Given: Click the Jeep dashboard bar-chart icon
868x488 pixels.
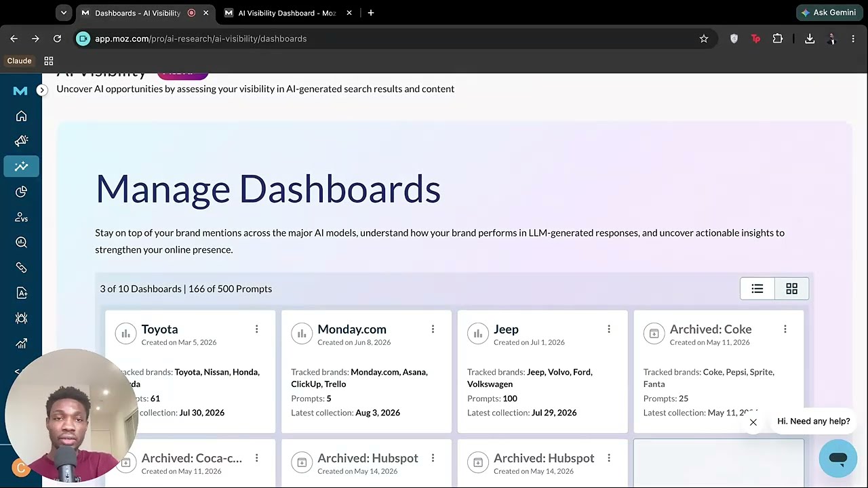Looking at the screenshot, I should 478,333.
